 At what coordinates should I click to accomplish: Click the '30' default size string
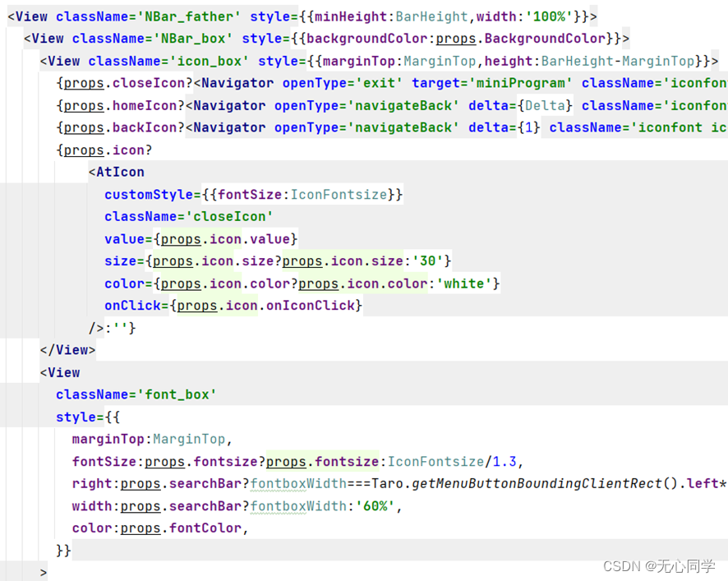coord(427,261)
